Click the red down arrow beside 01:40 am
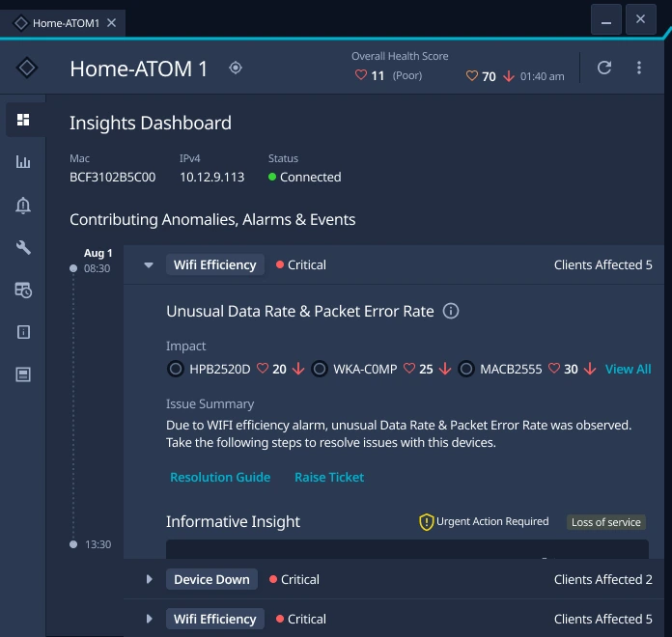Image resolution: width=672 pixels, height=637 pixels. click(509, 76)
